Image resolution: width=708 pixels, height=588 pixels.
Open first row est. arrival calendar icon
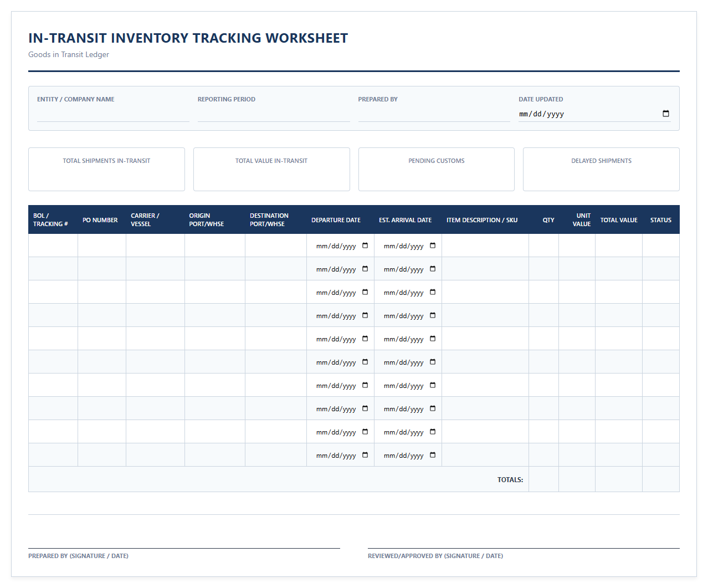[433, 246]
